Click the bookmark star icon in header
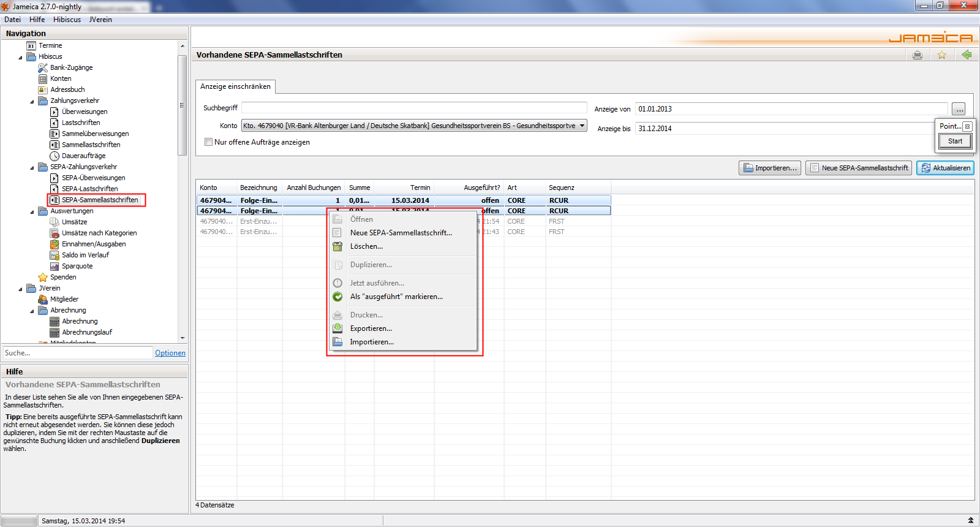 pos(942,55)
